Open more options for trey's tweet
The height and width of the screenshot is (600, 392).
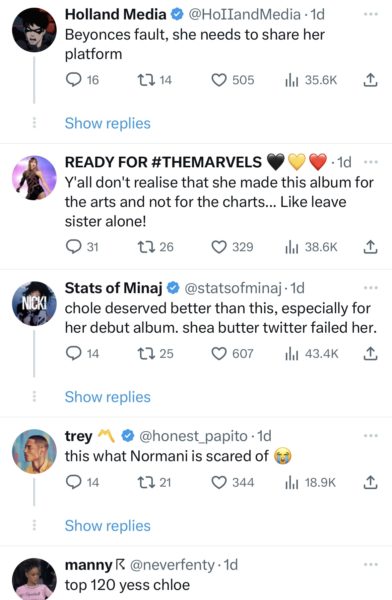(370, 435)
